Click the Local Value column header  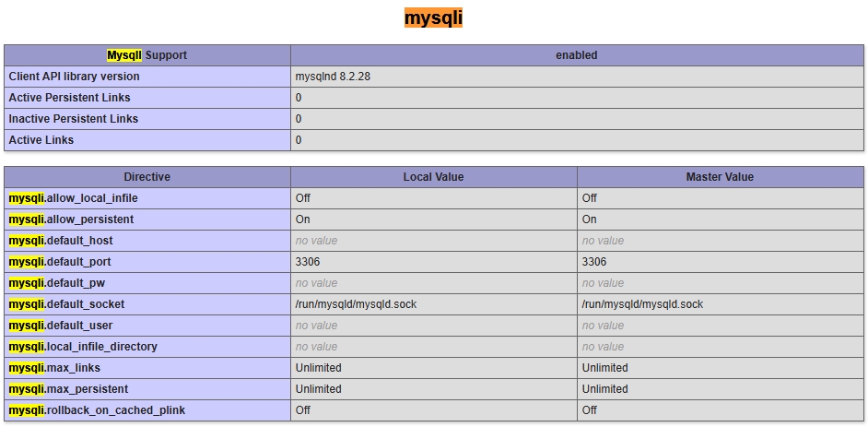[x=433, y=177]
